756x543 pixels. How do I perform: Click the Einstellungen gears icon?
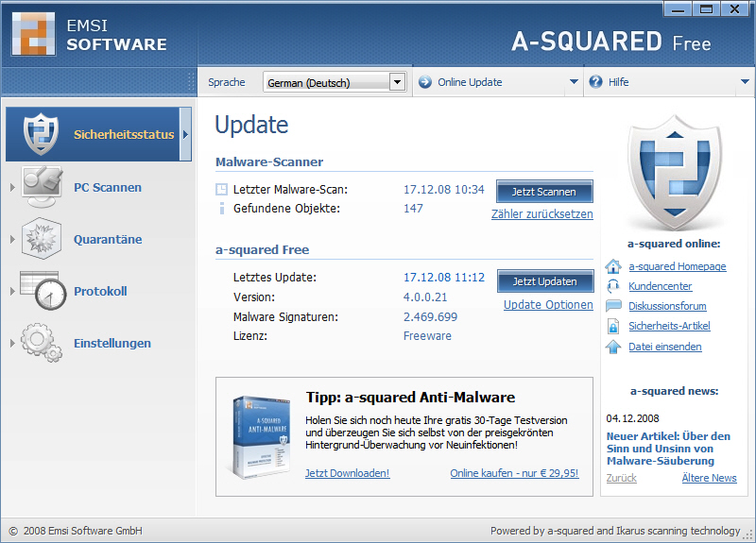point(42,343)
